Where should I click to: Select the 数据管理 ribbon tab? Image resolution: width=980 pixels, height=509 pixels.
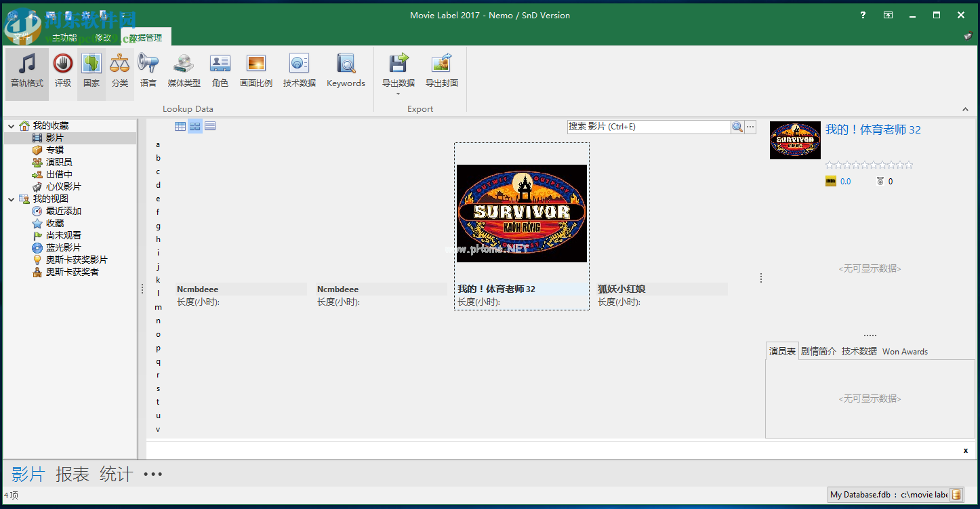pyautogui.click(x=146, y=37)
